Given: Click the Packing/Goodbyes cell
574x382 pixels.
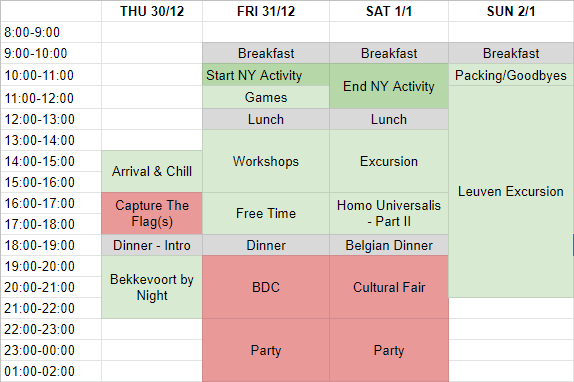Looking at the screenshot, I should (511, 75).
